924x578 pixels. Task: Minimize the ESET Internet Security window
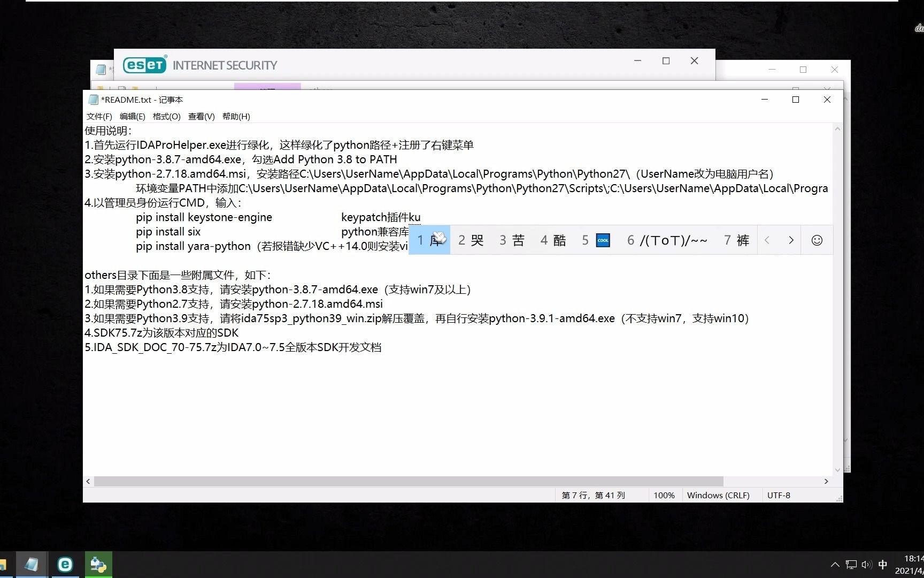[x=637, y=61]
